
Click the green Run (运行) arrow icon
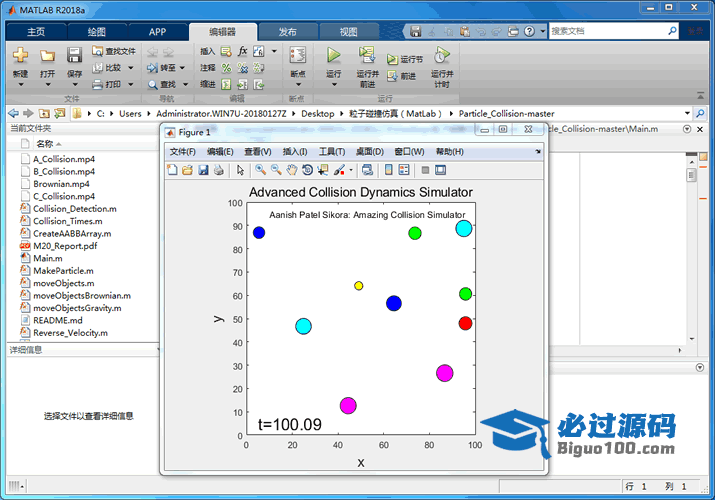pos(333,55)
